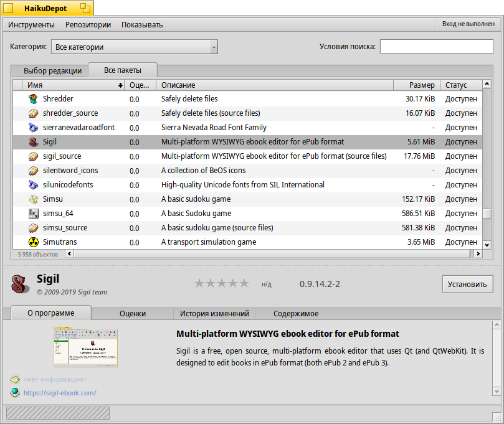The height and width of the screenshot is (424, 504).
Task: Click the email icon next to <нет информации>
Action: click(14, 380)
